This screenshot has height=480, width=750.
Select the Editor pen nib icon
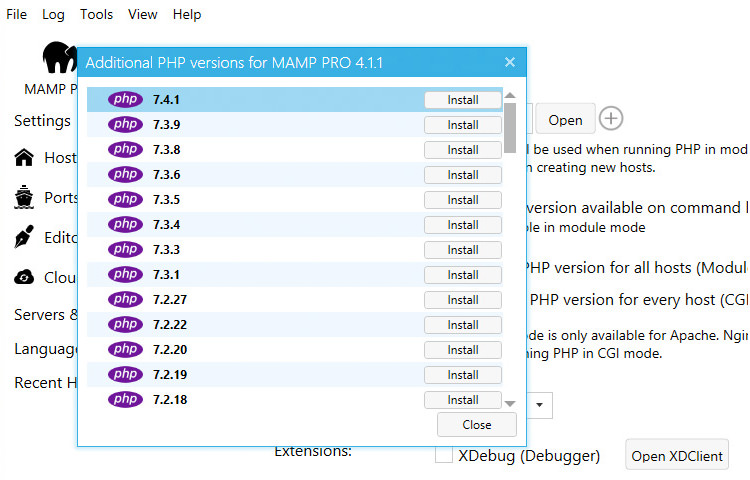[24, 237]
